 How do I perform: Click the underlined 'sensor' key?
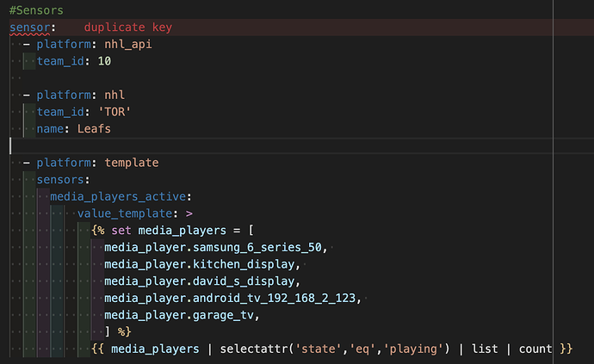pyautogui.click(x=29, y=28)
